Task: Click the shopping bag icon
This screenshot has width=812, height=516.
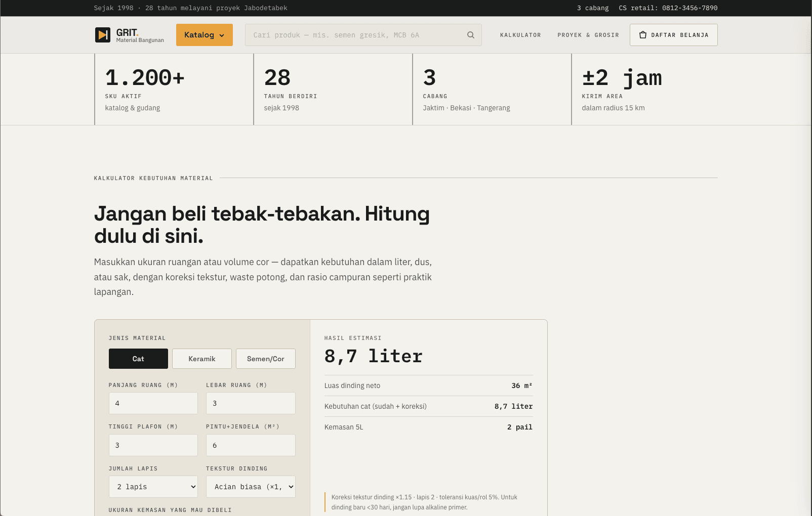Action: click(643, 35)
